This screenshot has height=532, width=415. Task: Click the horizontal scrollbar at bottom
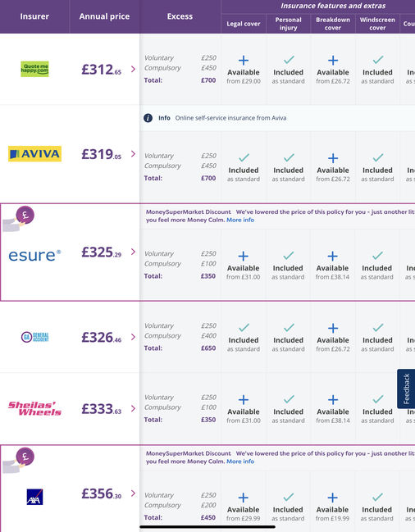(x=207, y=527)
